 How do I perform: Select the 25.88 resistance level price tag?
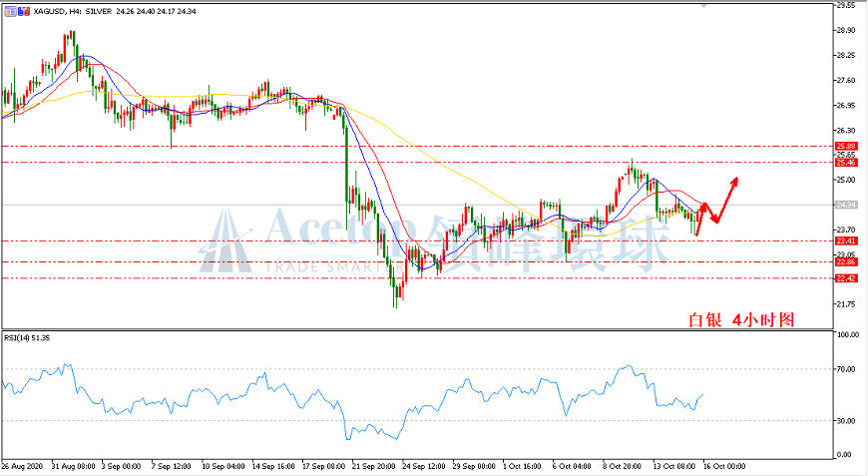pos(846,146)
